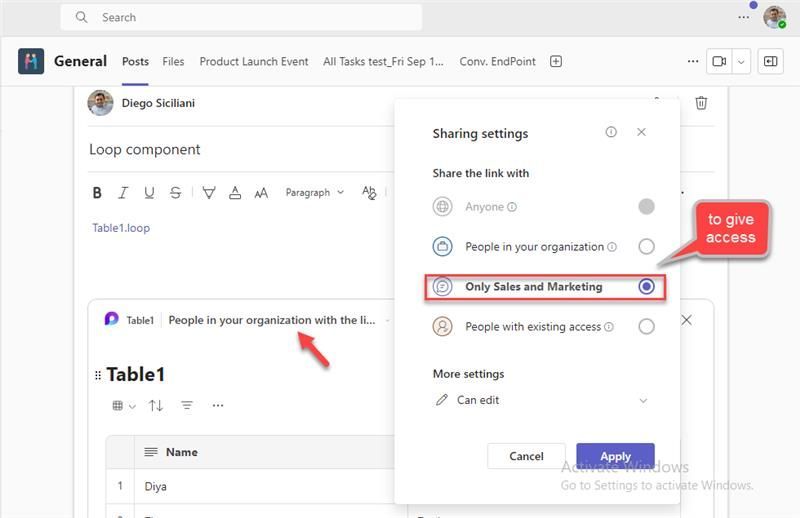800x518 pixels.
Task: Open the font color tool
Action: (x=235, y=192)
